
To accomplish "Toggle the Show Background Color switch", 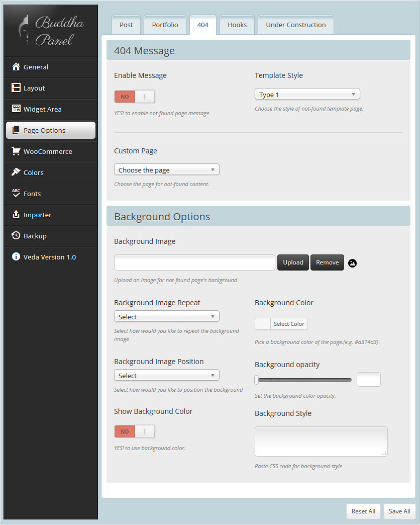I will click(135, 431).
